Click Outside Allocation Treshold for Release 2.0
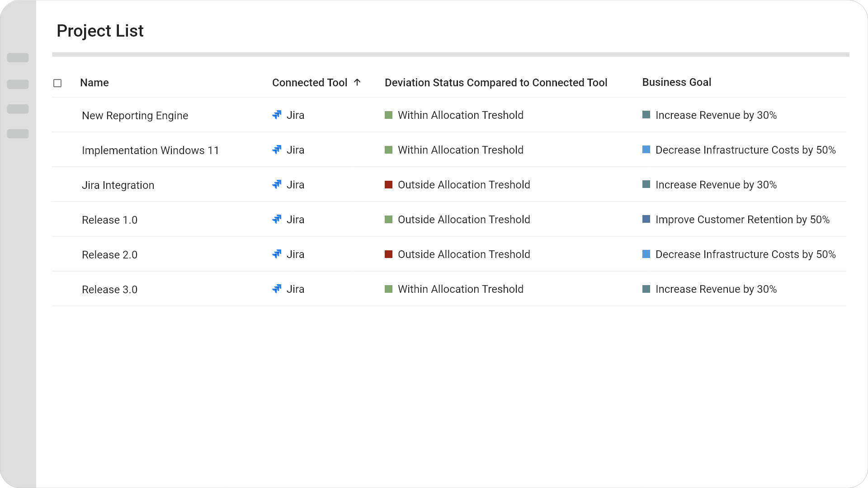Screen dimensions: 868x488 [x=464, y=254]
